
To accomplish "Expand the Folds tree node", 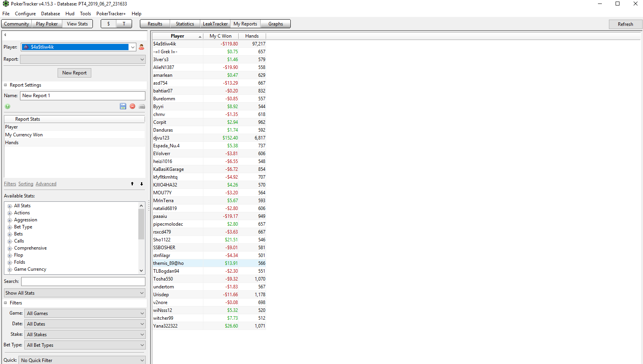I will point(10,263).
